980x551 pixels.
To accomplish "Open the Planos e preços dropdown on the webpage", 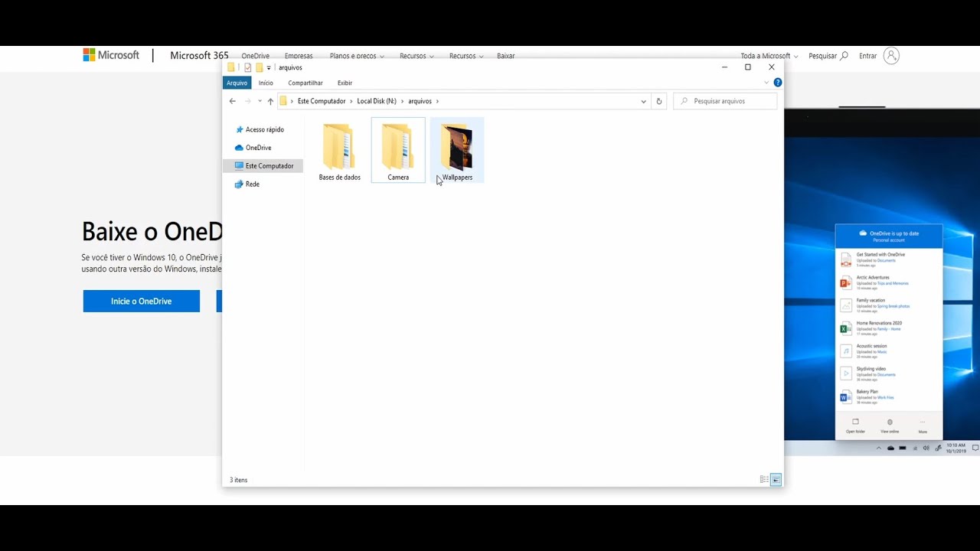I will pos(357,56).
